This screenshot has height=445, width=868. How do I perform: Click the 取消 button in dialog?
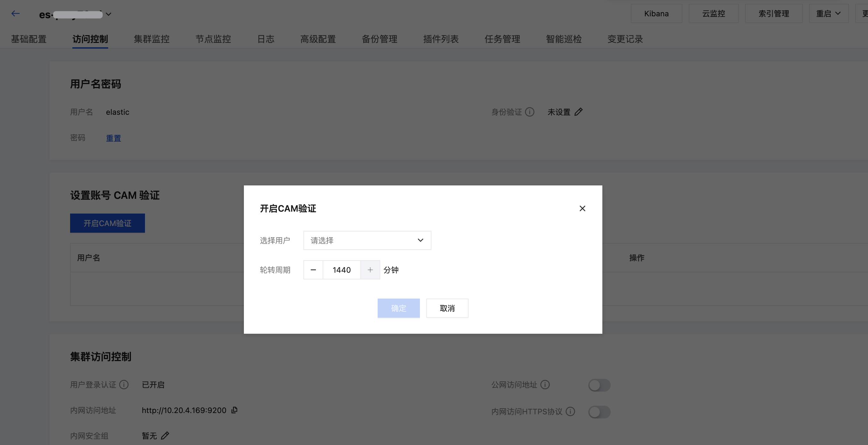click(447, 308)
